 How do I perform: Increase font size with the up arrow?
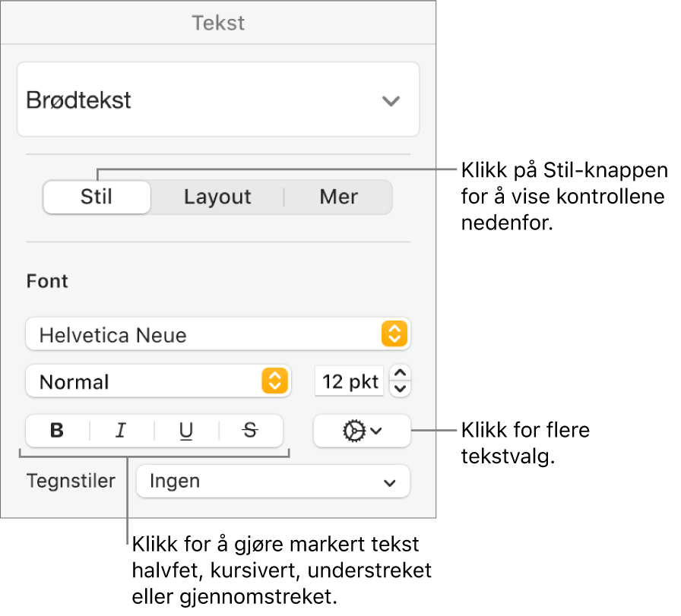[400, 374]
